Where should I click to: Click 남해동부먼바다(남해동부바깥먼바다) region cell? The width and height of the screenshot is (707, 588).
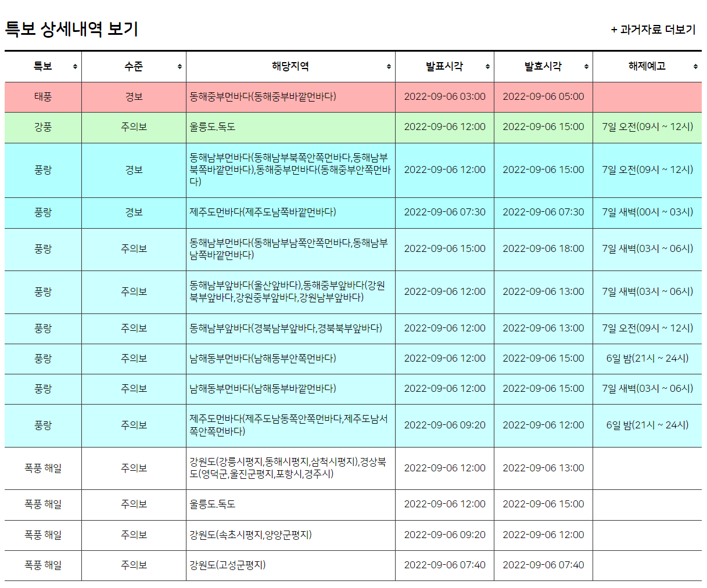click(x=290, y=389)
